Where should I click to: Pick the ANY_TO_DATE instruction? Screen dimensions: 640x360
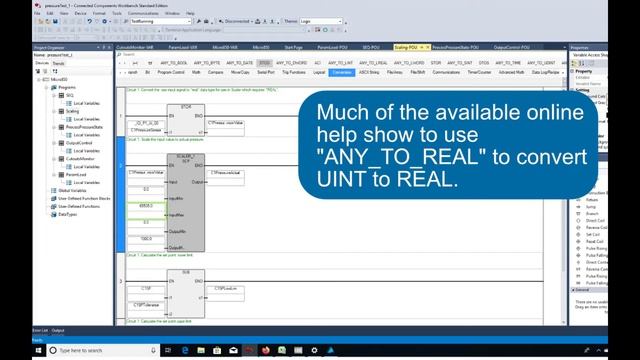240,63
